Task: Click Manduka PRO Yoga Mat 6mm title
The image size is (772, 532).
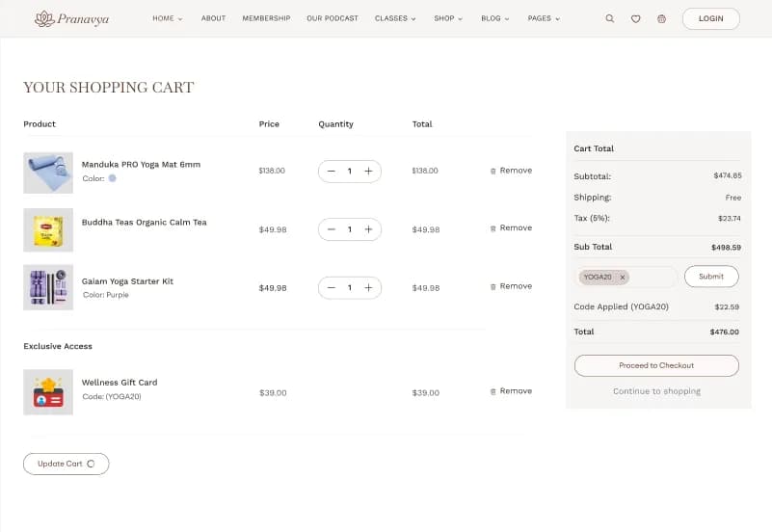Action: click(141, 165)
